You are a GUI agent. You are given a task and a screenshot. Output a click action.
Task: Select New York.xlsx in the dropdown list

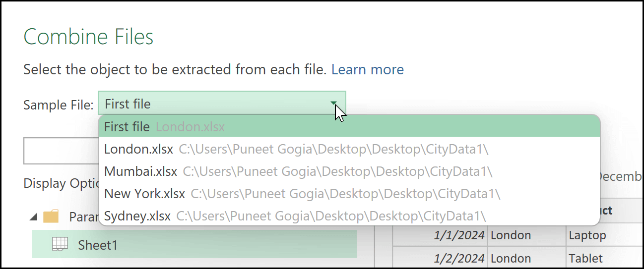[x=144, y=194]
